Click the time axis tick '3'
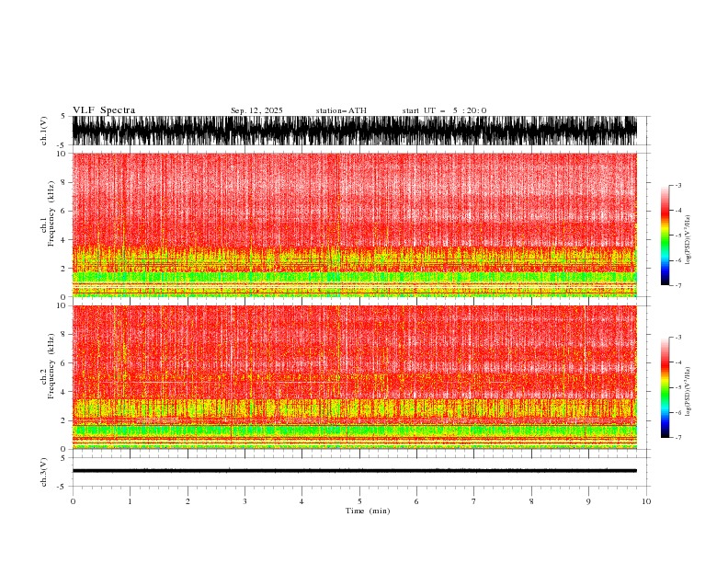Viewport: 728px width, 563px height. coord(245,501)
